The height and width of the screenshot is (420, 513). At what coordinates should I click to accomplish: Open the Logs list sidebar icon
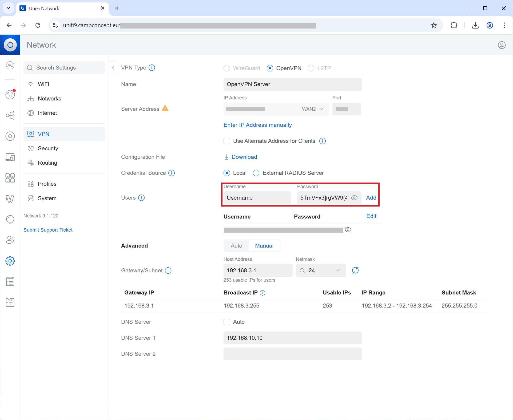click(10, 281)
